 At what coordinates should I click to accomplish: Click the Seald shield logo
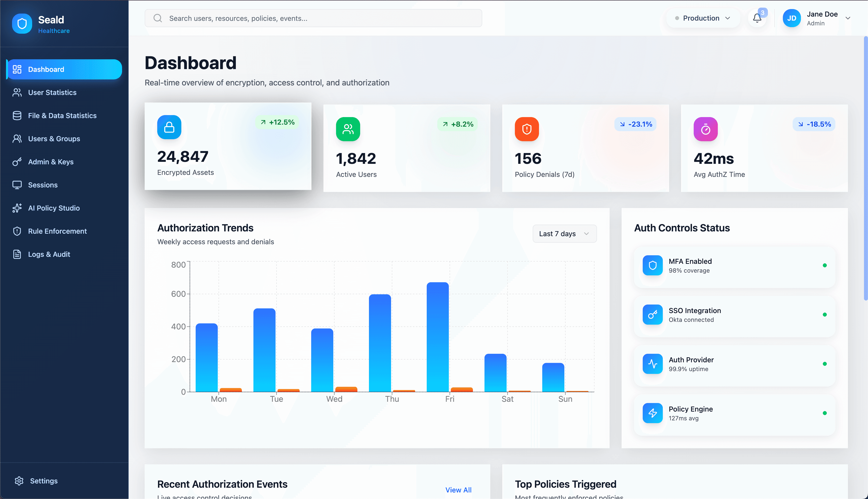click(22, 23)
